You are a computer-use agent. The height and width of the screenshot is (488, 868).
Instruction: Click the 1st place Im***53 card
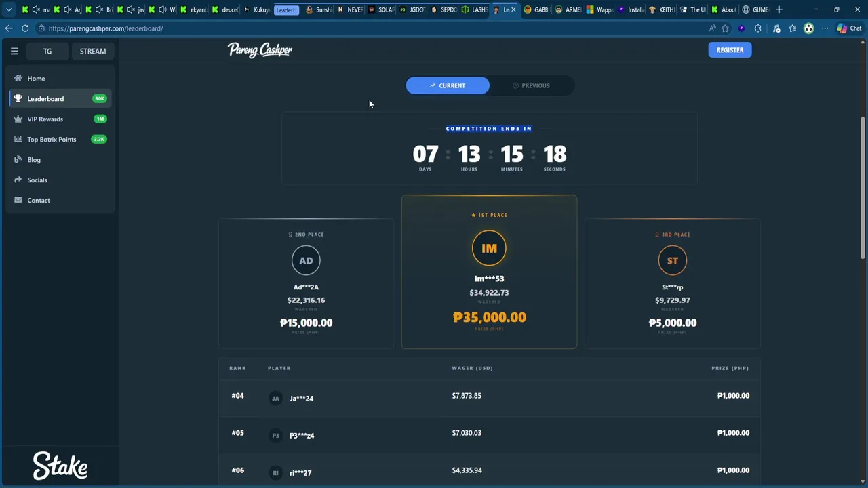point(489,272)
